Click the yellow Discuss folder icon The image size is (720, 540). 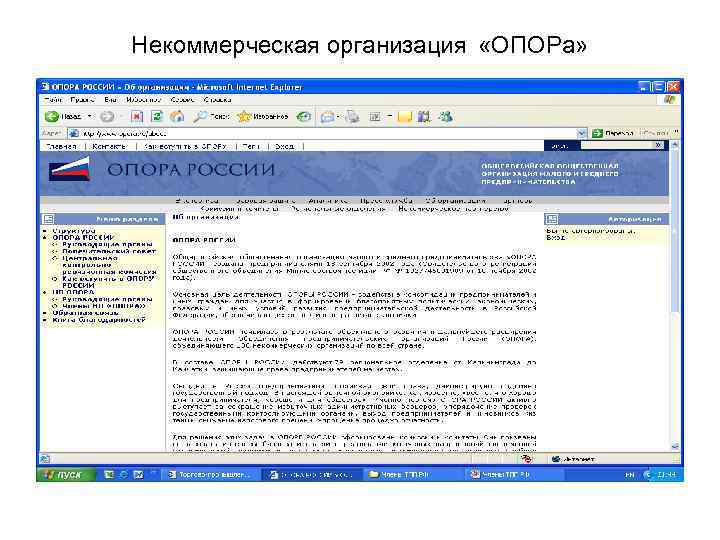click(405, 117)
